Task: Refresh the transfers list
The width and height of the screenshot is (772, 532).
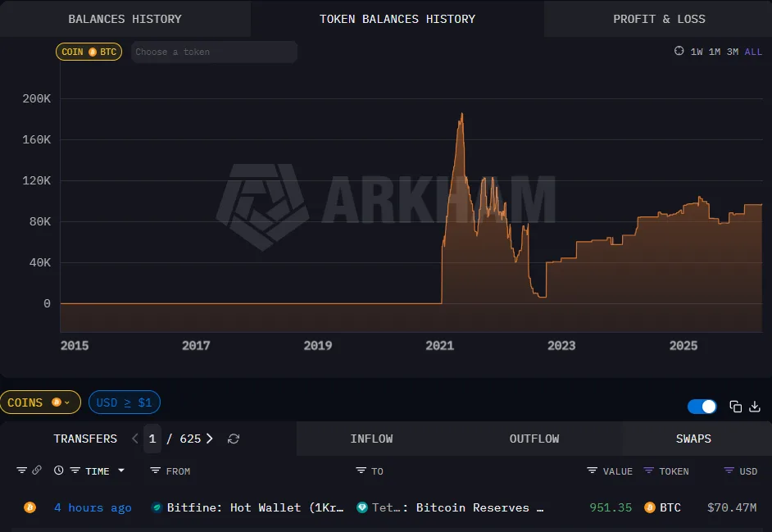Action: 233,439
